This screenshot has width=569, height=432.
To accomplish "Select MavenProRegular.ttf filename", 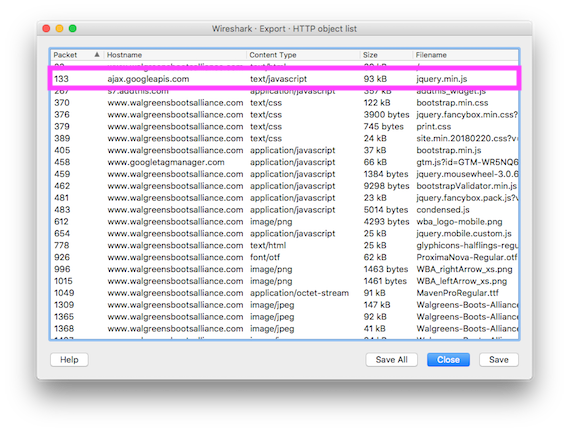I will (x=457, y=293).
